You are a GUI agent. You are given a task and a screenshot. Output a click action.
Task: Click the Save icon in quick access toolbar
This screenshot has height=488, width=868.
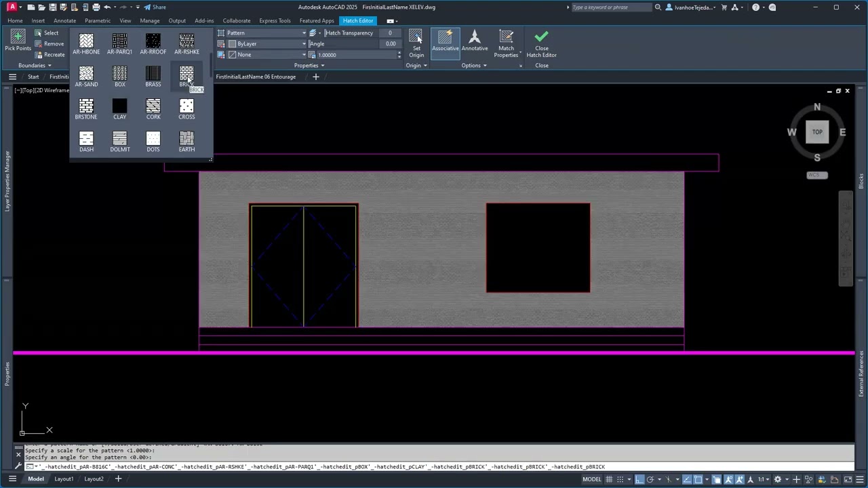[x=52, y=7]
